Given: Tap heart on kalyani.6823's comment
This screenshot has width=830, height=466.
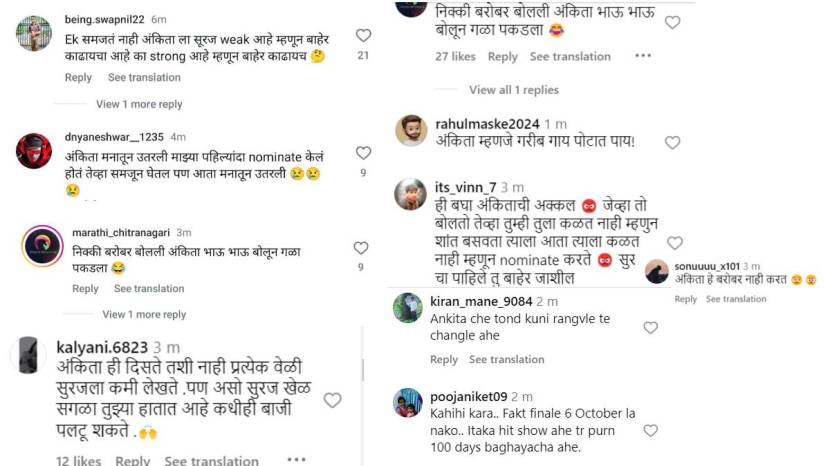Looking at the screenshot, I should coord(332,400).
